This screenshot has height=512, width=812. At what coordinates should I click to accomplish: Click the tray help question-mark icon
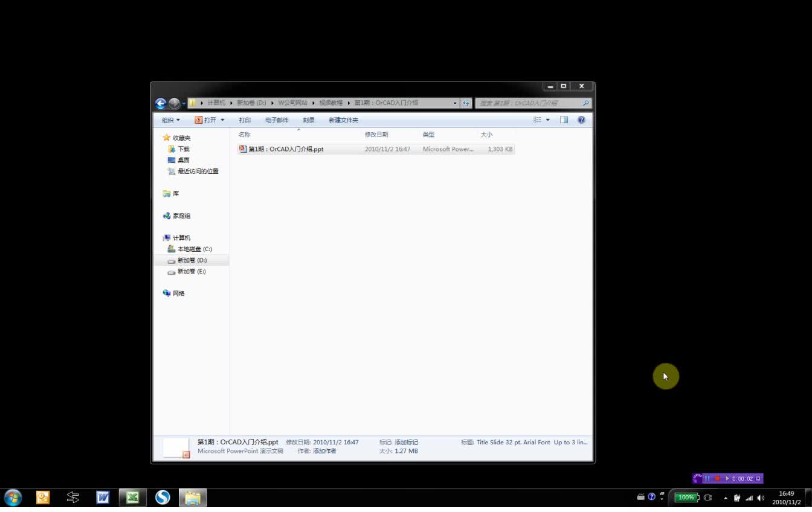(651, 497)
